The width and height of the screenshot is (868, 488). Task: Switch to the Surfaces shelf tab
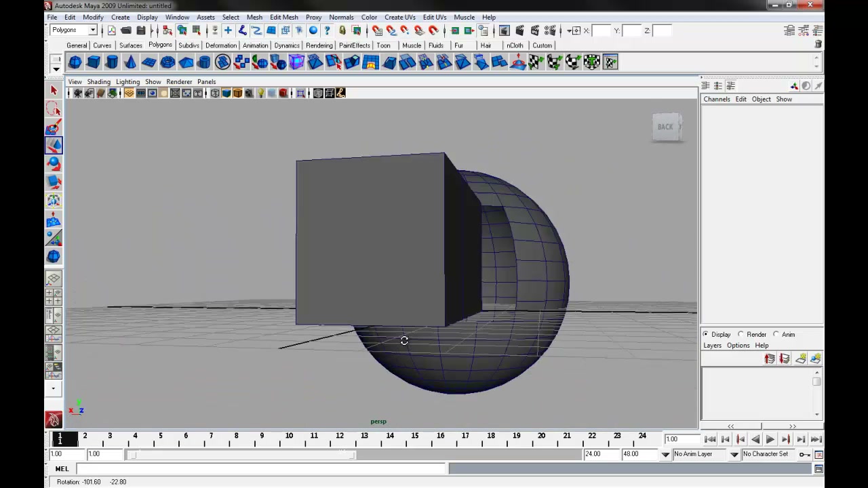[x=131, y=45]
